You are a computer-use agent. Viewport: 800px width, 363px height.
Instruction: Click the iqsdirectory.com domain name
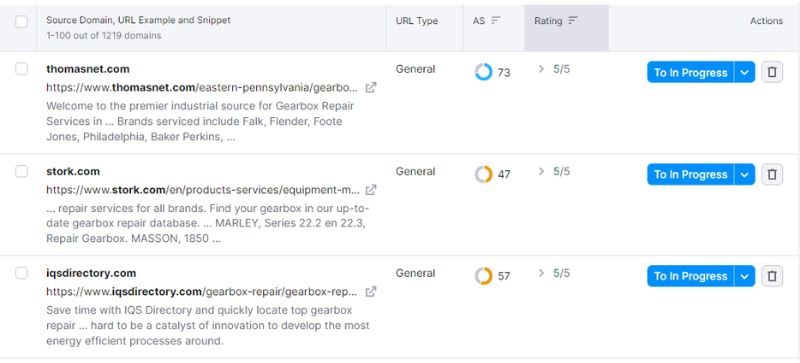coord(91,273)
